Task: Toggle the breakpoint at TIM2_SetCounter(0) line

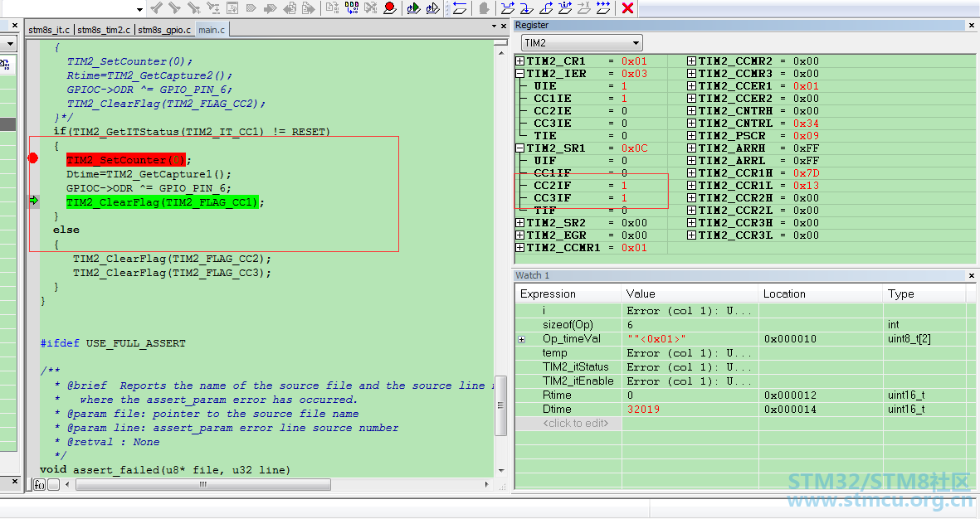Action: click(x=33, y=158)
